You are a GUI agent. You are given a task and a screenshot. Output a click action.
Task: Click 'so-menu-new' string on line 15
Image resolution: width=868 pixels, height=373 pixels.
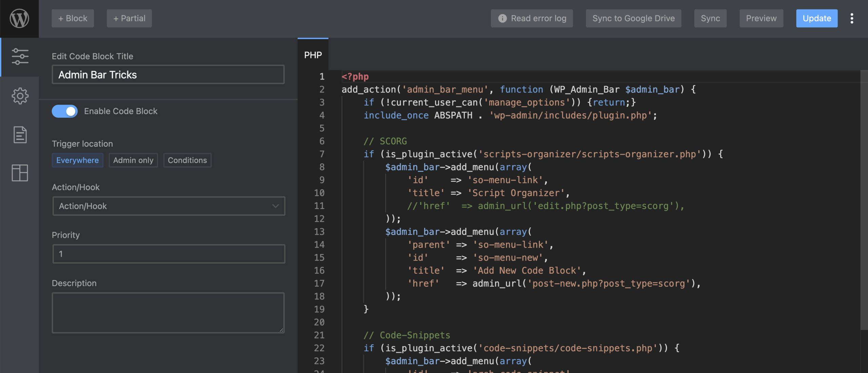click(508, 258)
